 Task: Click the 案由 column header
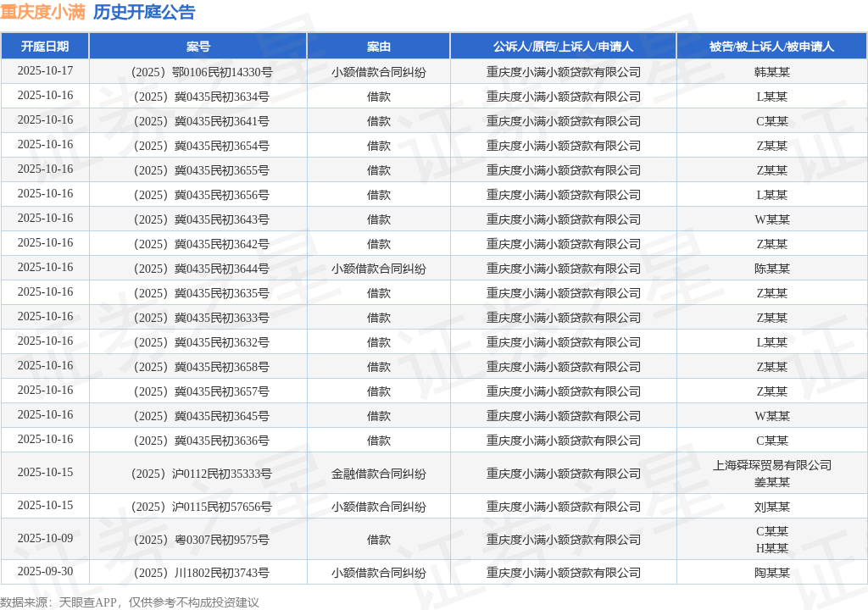(379, 47)
